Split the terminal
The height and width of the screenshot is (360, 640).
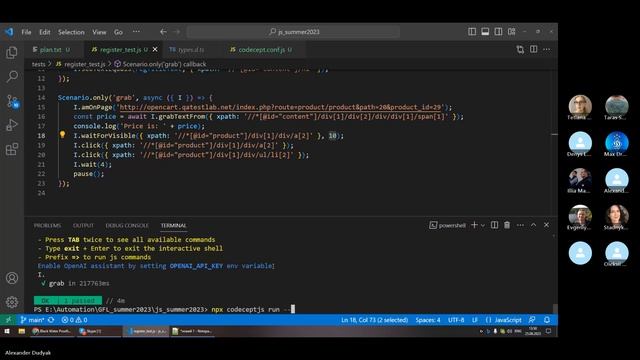[494, 225]
